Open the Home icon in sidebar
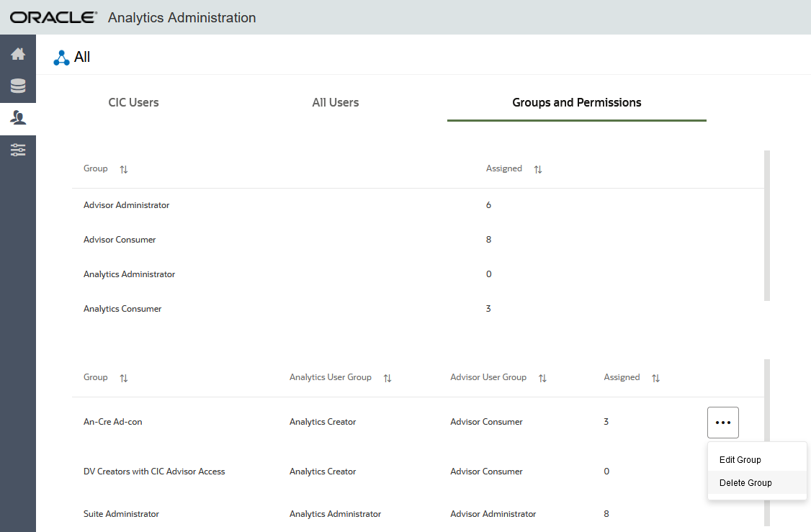This screenshot has width=811, height=532. (18, 54)
